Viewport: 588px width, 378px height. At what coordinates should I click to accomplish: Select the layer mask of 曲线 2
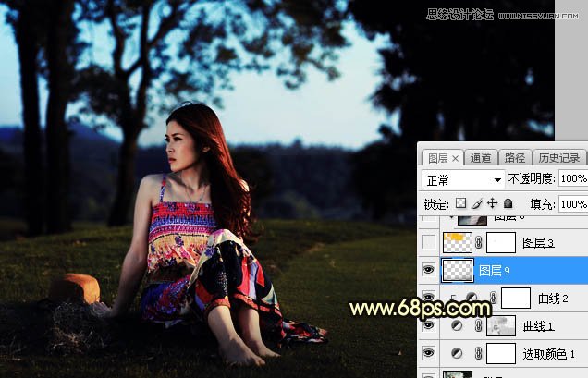coord(515,298)
